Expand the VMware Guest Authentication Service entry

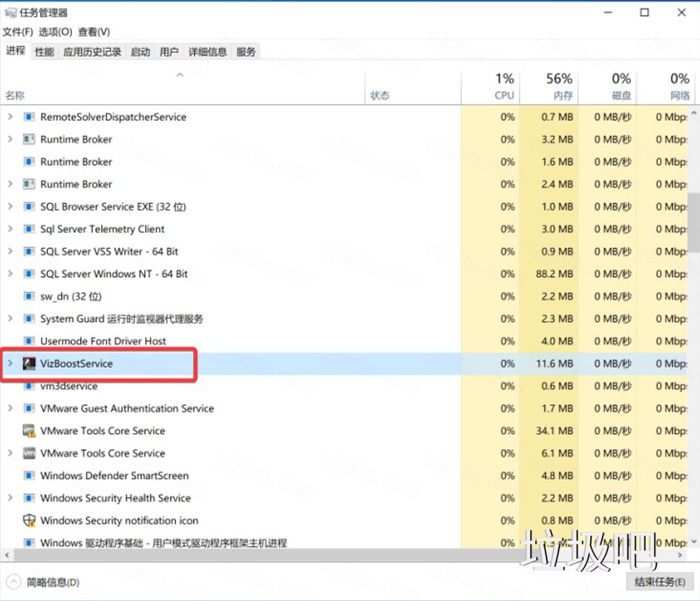coord(10,408)
